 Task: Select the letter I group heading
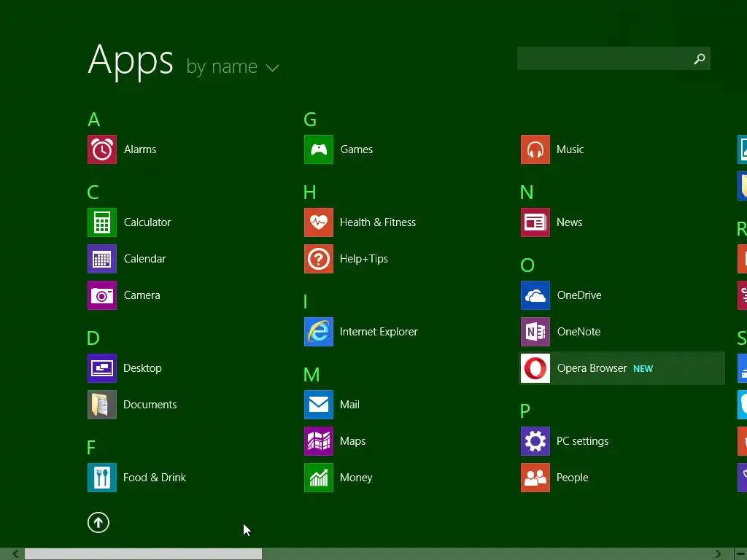tap(306, 302)
